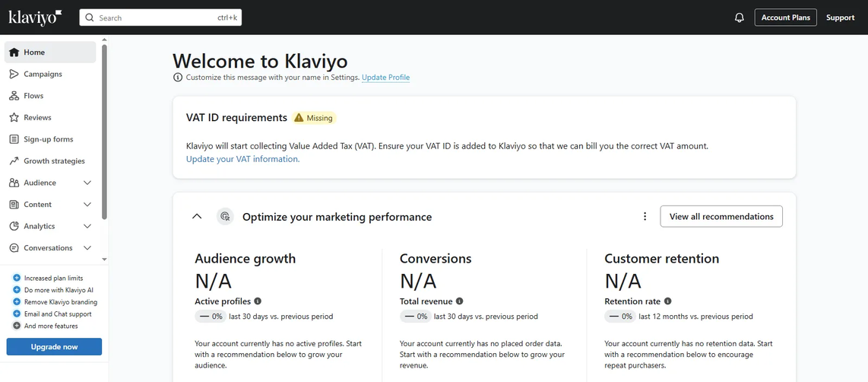Click Do more with Klaviyo AI text
This screenshot has height=382, width=868.
tap(59, 290)
